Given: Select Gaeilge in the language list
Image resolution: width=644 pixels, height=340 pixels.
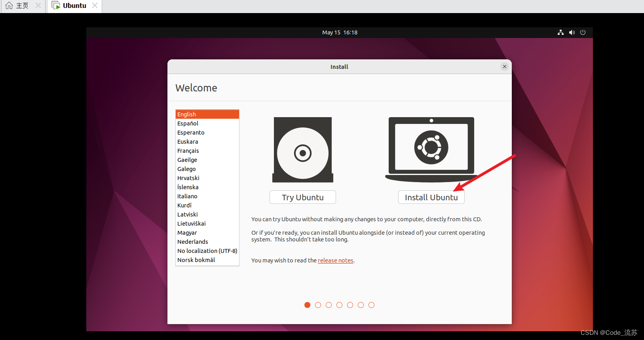Looking at the screenshot, I should click(x=207, y=160).
